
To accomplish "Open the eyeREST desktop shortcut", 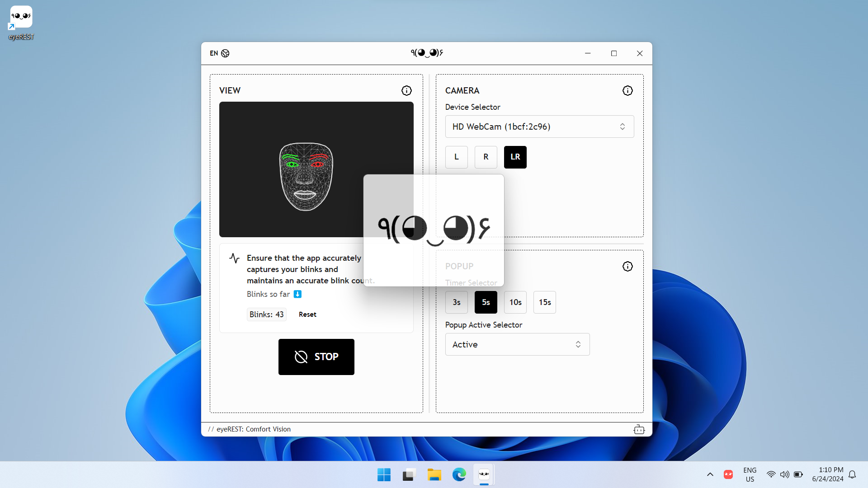I will pyautogui.click(x=21, y=23).
